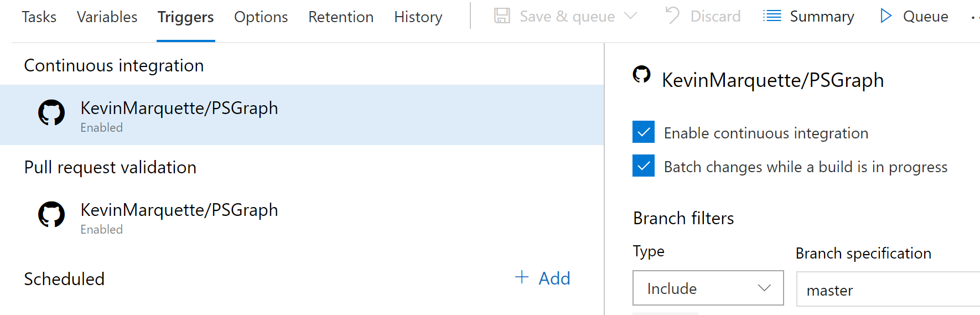This screenshot has height=315, width=980.
Task: Click GitHub icon under Continuous integration
Action: coord(51,113)
